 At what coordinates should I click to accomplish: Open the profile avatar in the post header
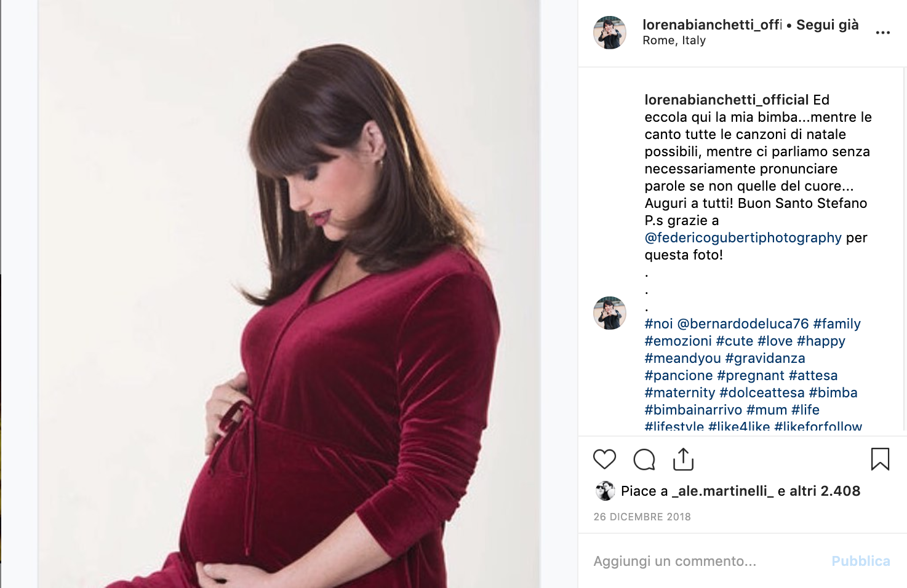[610, 33]
